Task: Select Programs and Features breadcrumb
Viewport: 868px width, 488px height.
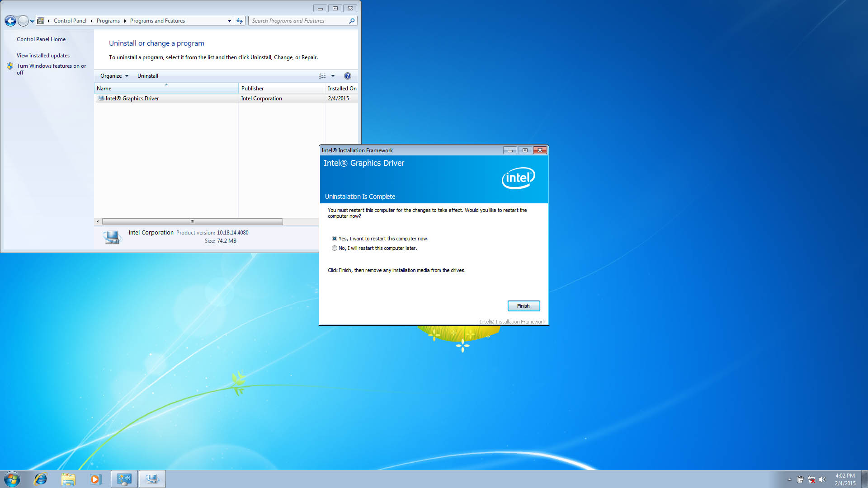Action: point(157,21)
